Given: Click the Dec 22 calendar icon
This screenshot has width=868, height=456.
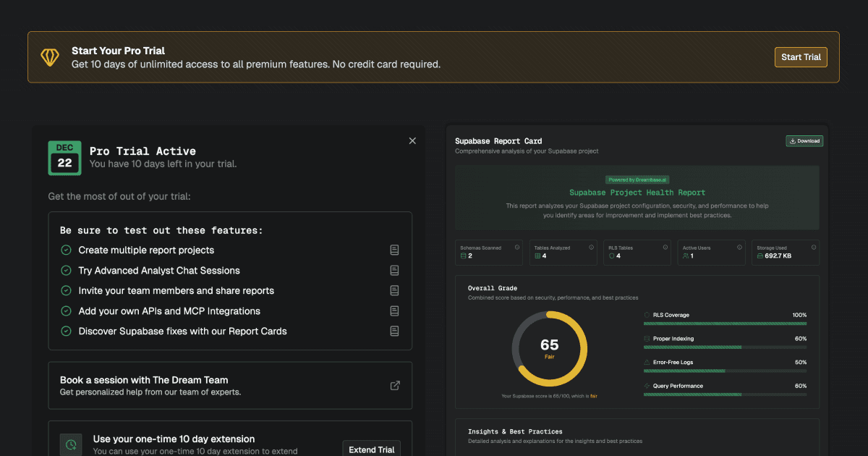Looking at the screenshot, I should pyautogui.click(x=65, y=158).
